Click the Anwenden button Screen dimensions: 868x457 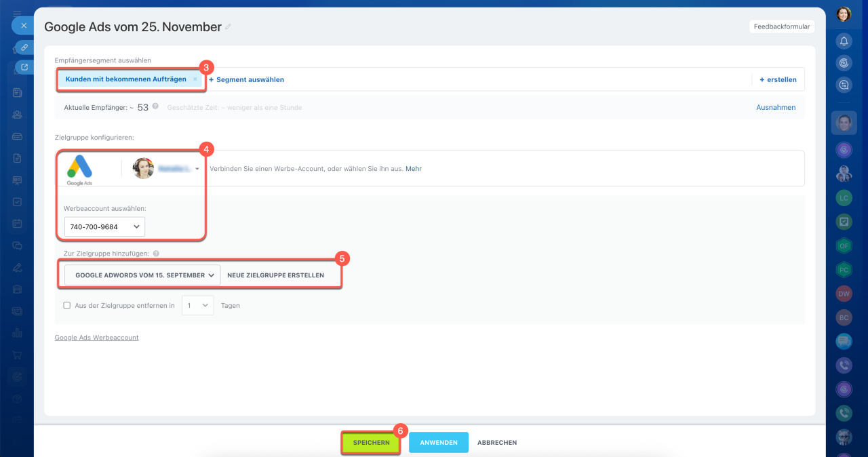tap(439, 442)
